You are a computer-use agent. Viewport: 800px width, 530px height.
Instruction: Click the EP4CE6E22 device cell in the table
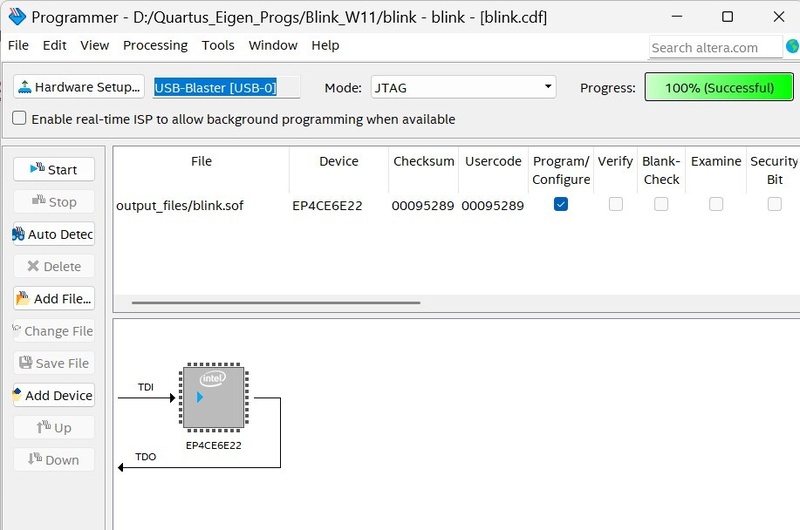tap(339, 206)
